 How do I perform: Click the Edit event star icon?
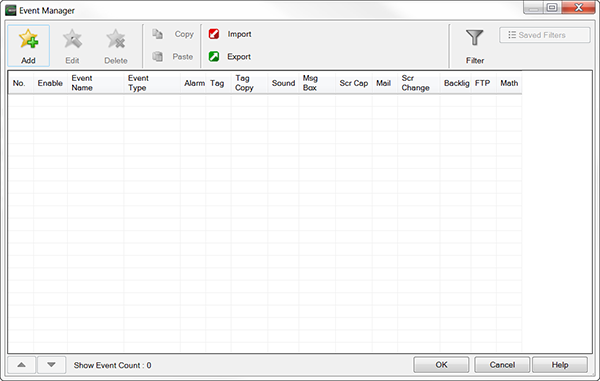coord(72,39)
